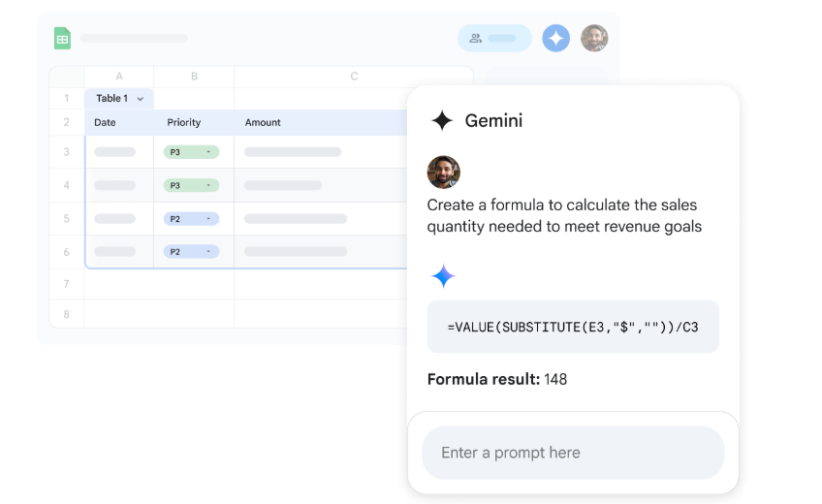Click the green Google Sheets logo icon
The height and width of the screenshot is (504, 822).
pyautogui.click(x=63, y=39)
